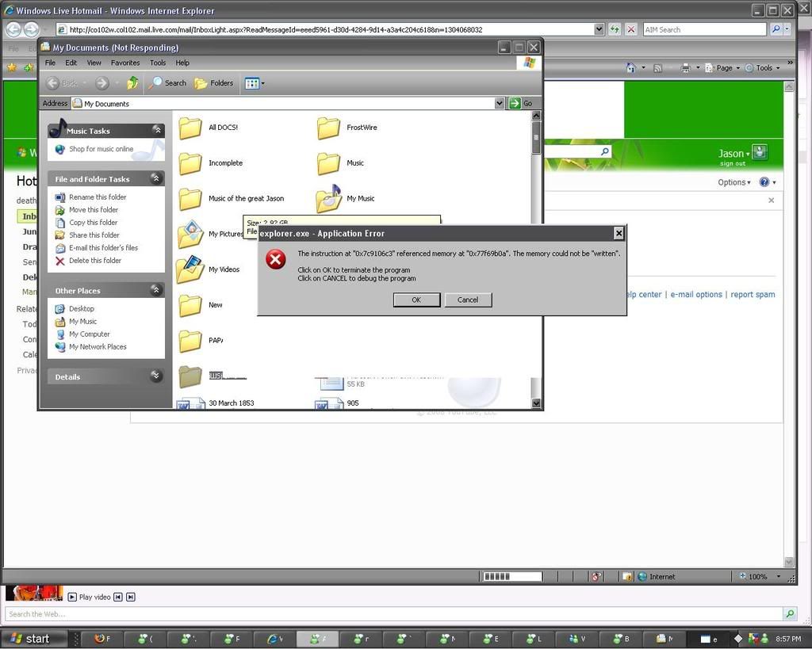
Task: Close the explorer.exe Application Error dialog
Action: pos(619,234)
